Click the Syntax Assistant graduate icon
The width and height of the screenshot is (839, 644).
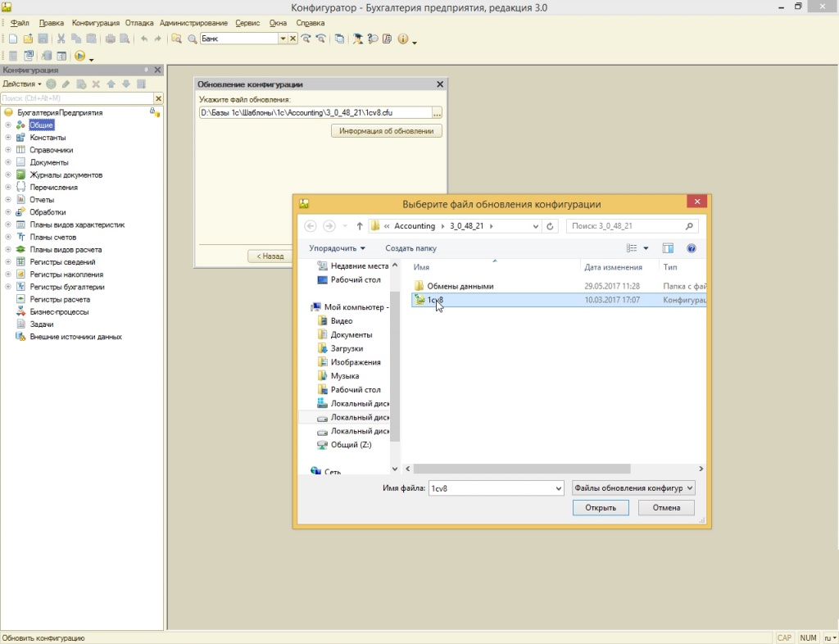coord(357,39)
